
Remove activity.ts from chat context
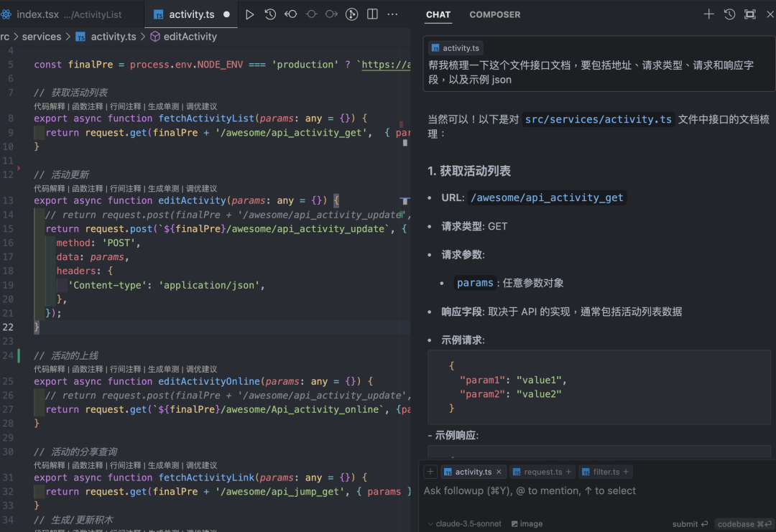(499, 472)
